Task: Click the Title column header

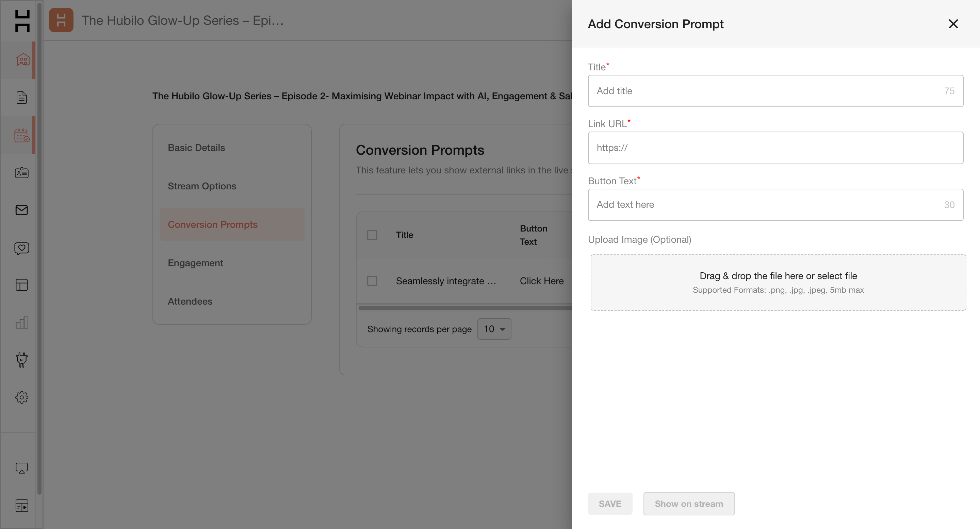Action: click(404, 235)
